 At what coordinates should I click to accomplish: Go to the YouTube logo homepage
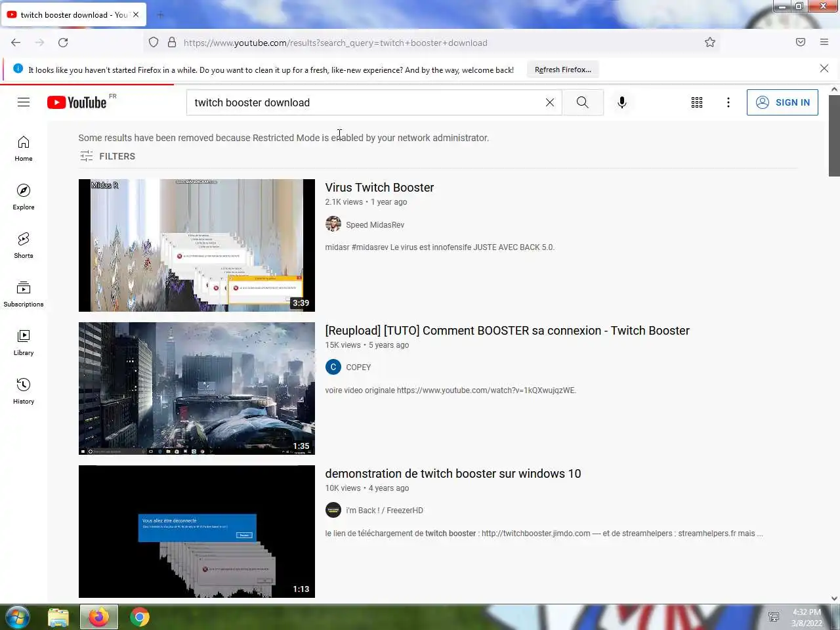pos(77,102)
